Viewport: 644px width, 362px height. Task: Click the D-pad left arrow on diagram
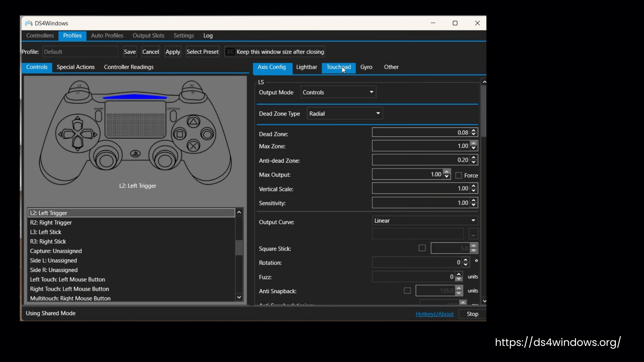coord(66,135)
